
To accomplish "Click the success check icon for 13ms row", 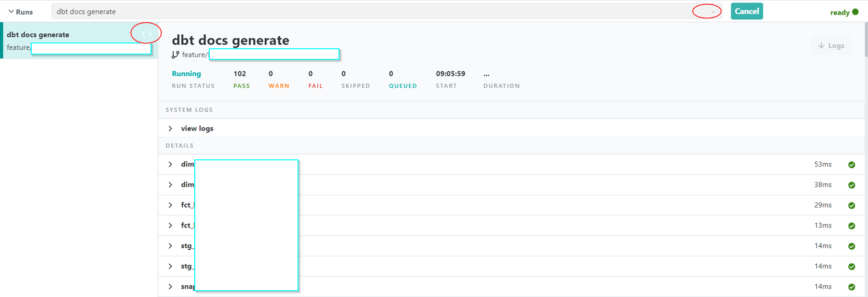I will pyautogui.click(x=852, y=226).
